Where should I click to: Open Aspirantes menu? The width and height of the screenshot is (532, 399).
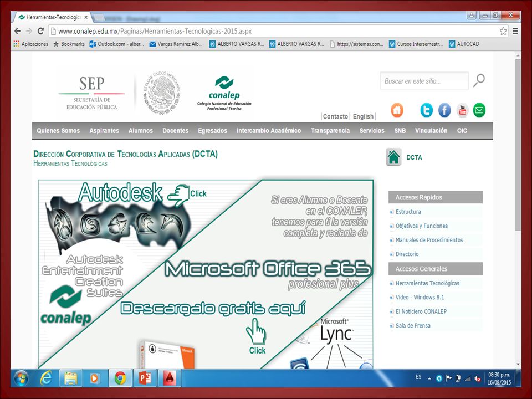(x=104, y=131)
